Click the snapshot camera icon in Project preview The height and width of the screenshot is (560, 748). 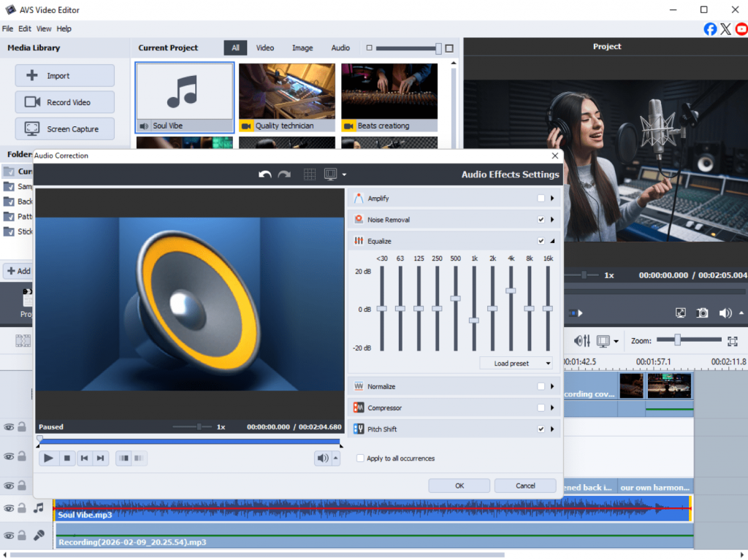click(x=702, y=312)
